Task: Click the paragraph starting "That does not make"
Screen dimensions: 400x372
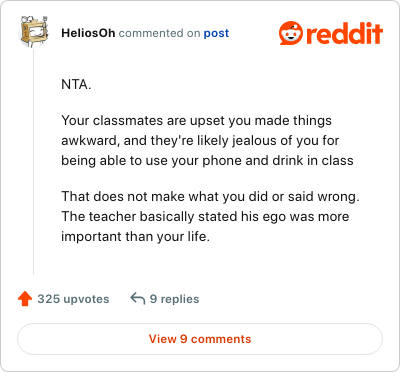Action: click(210, 216)
